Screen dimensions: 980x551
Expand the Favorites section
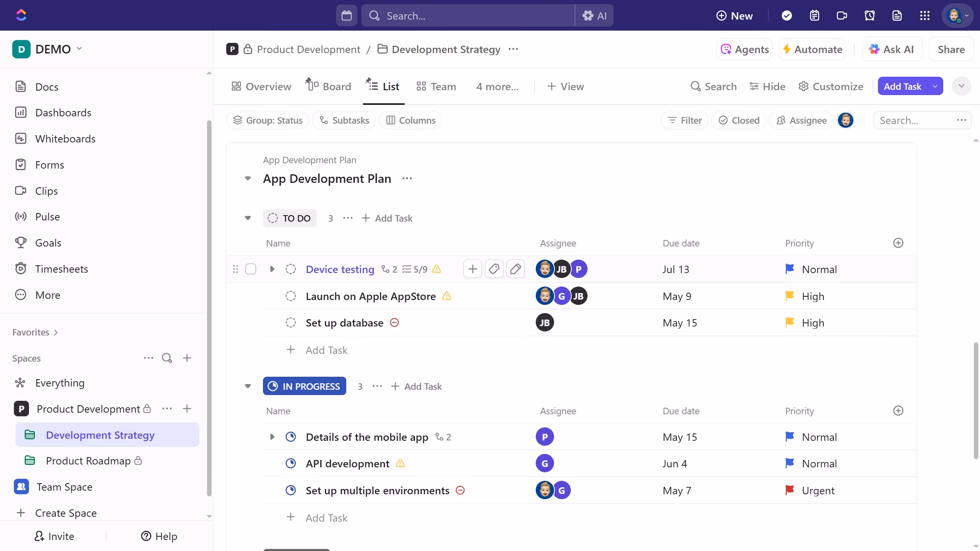tap(35, 332)
